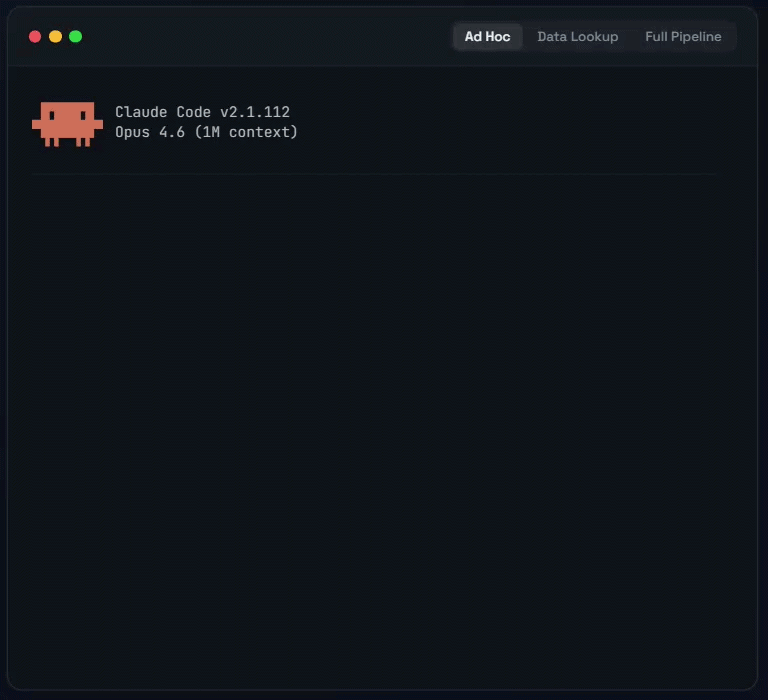Click the "Claude Code v2.1.112" text
This screenshot has height=700, width=768.
pos(202,112)
